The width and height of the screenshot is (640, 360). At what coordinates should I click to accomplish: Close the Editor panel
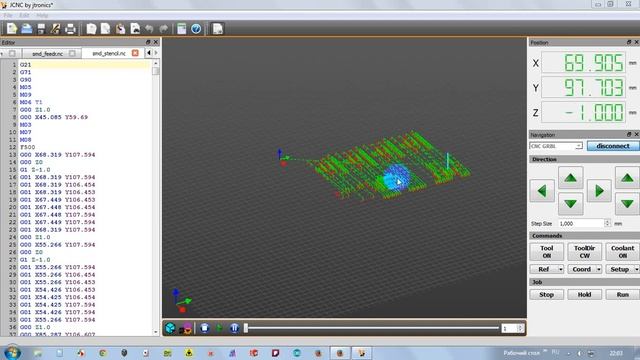pyautogui.click(x=156, y=42)
